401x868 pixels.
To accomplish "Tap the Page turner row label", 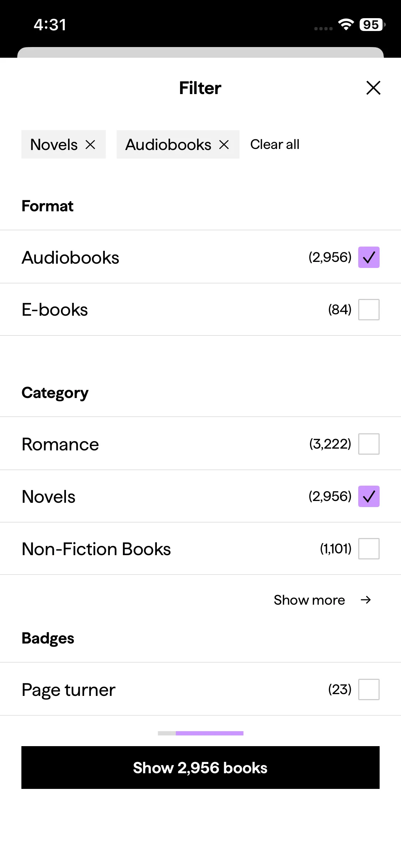I will (x=68, y=690).
